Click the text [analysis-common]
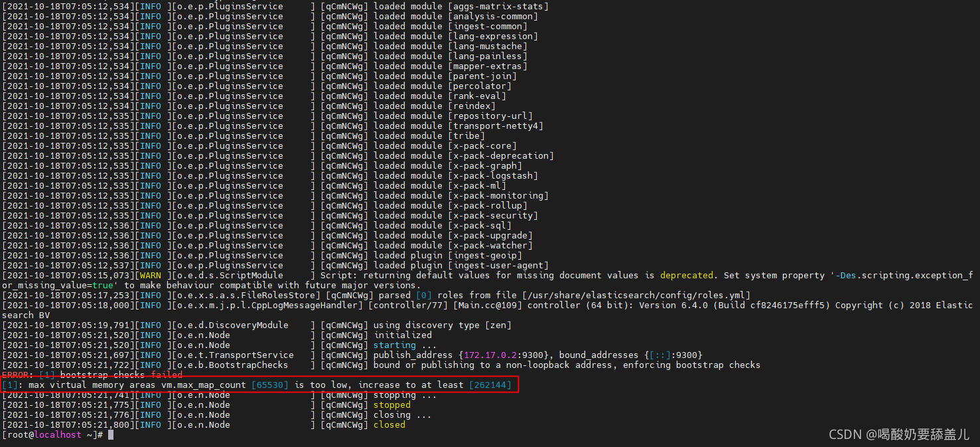980x447 pixels. 493,17
